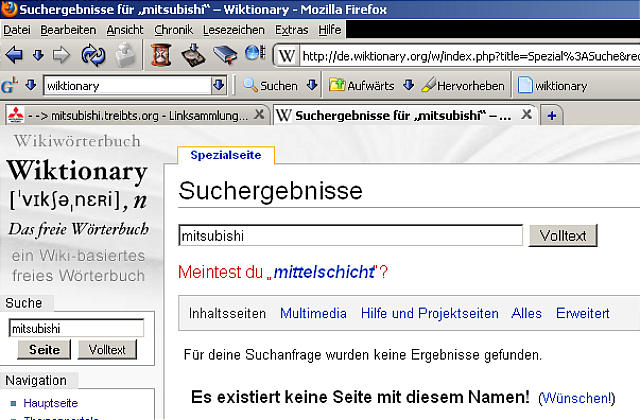This screenshot has height=420, width=640.
Task: Open the Suchen button dropdown arrow
Action: click(311, 86)
